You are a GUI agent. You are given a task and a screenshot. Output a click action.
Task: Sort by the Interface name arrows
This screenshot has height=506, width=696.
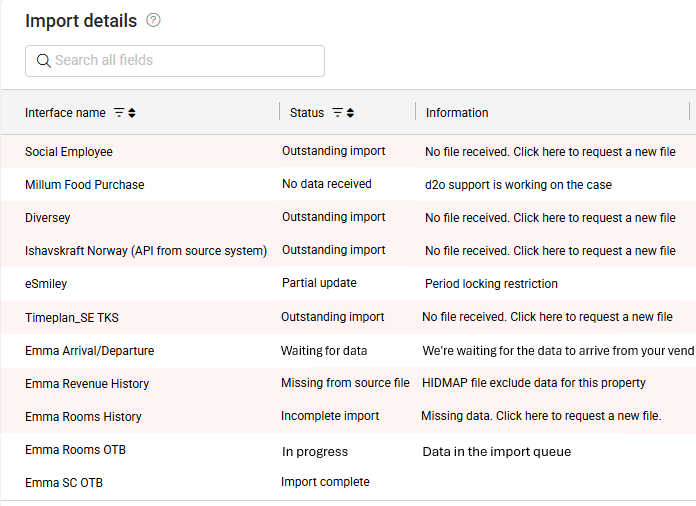[132, 113]
